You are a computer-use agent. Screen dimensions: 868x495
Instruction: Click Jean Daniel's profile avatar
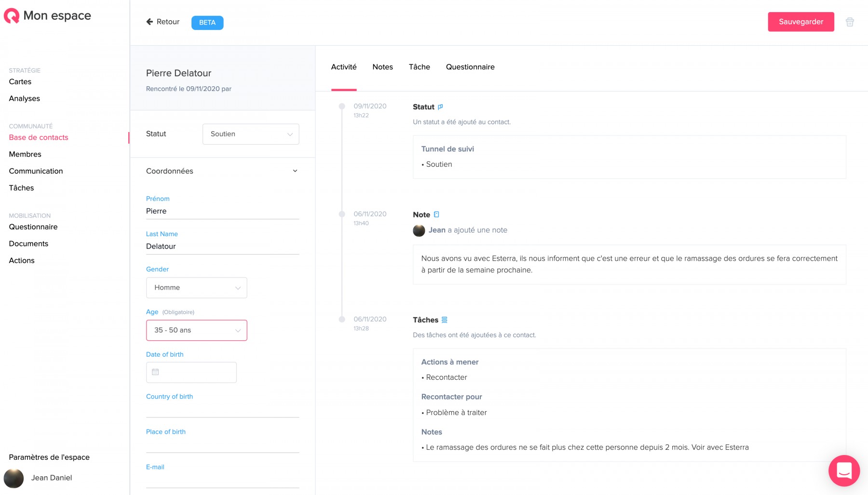14,478
